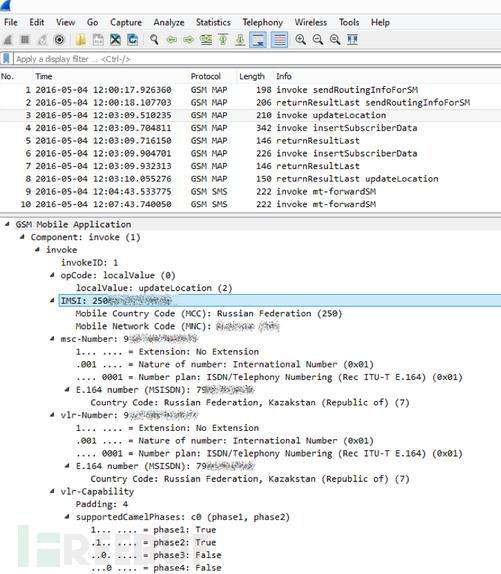Viewport: 501px width, 574px height.
Task: Collapse the vlr-Capability tree node
Action: (52, 491)
